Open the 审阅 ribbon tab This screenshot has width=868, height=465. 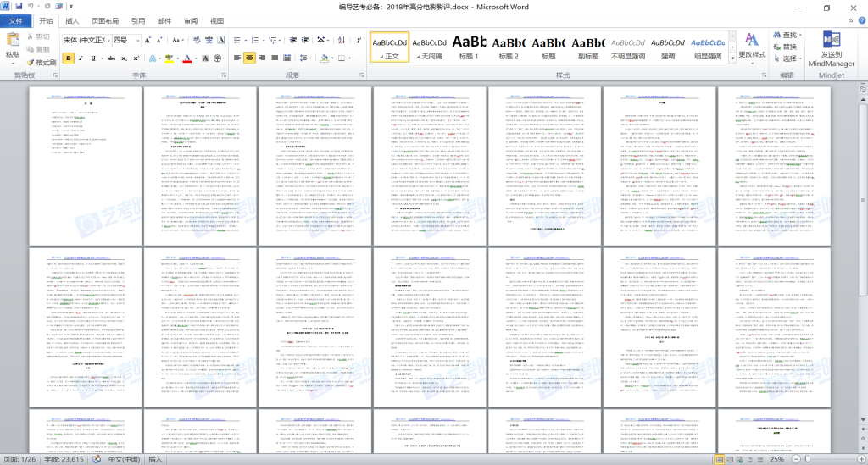191,20
